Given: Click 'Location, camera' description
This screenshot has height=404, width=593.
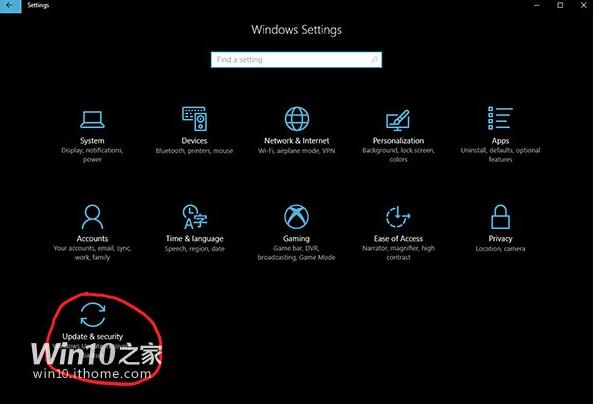Looking at the screenshot, I should point(500,249).
